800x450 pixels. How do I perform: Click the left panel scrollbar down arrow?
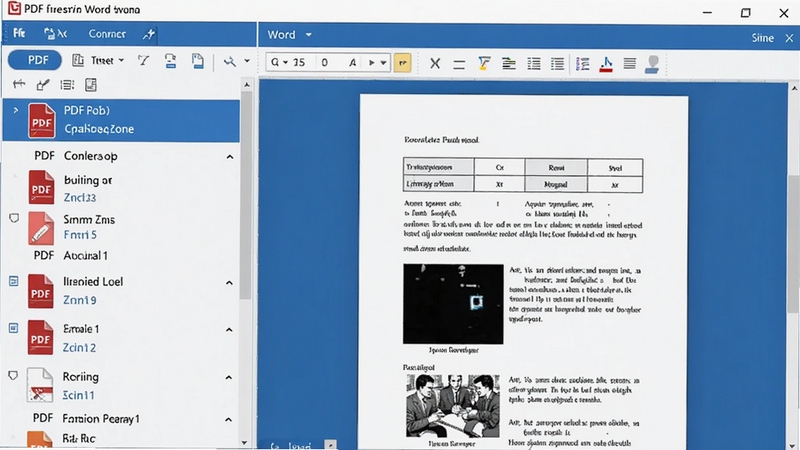pyautogui.click(x=244, y=442)
